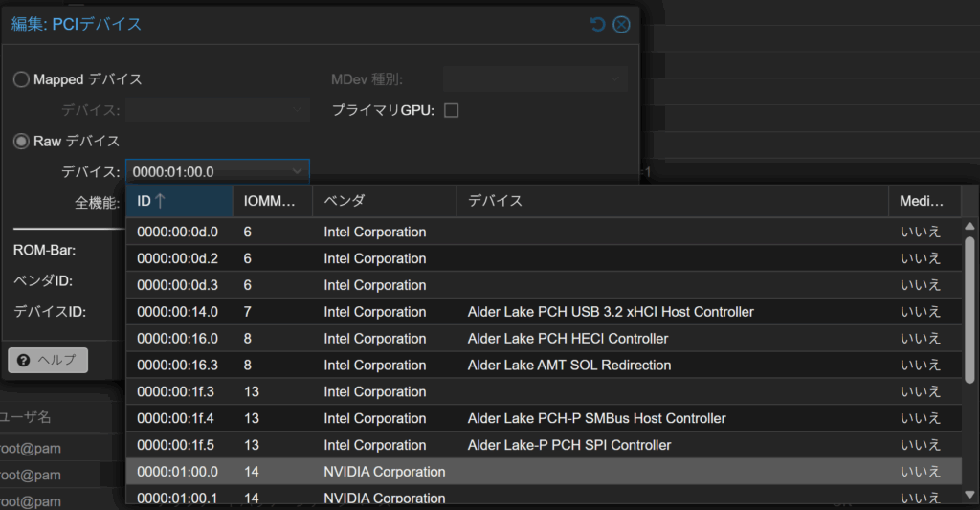Click the scroll up arrow of device list

point(969,227)
